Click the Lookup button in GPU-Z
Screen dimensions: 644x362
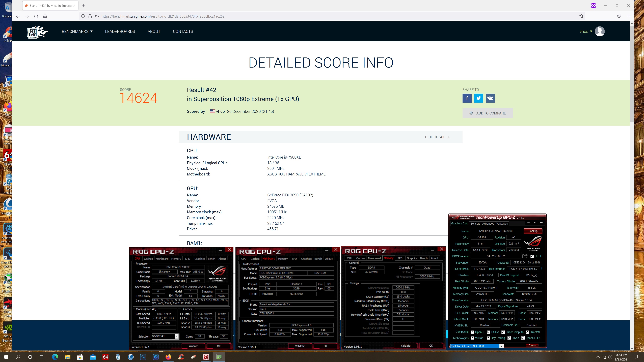pyautogui.click(x=533, y=231)
